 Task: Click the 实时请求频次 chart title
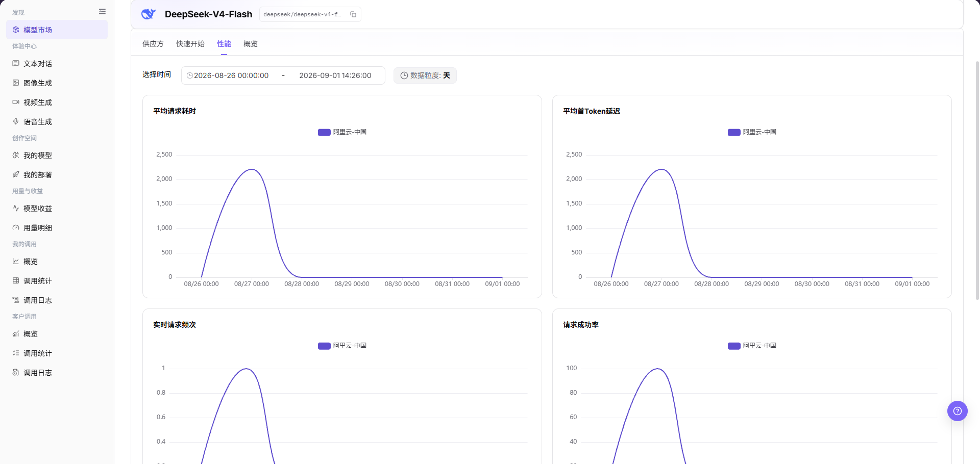(175, 325)
